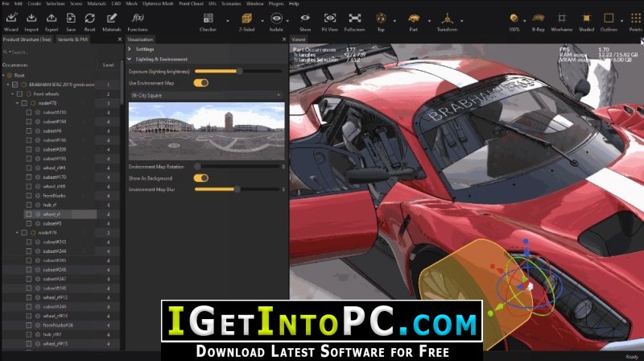
Task: Open the Scene menu
Action: pos(76,3)
